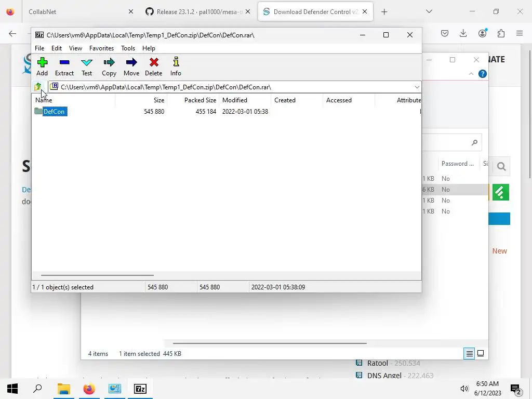Click the blue help icon in Explorer window

coord(483,74)
